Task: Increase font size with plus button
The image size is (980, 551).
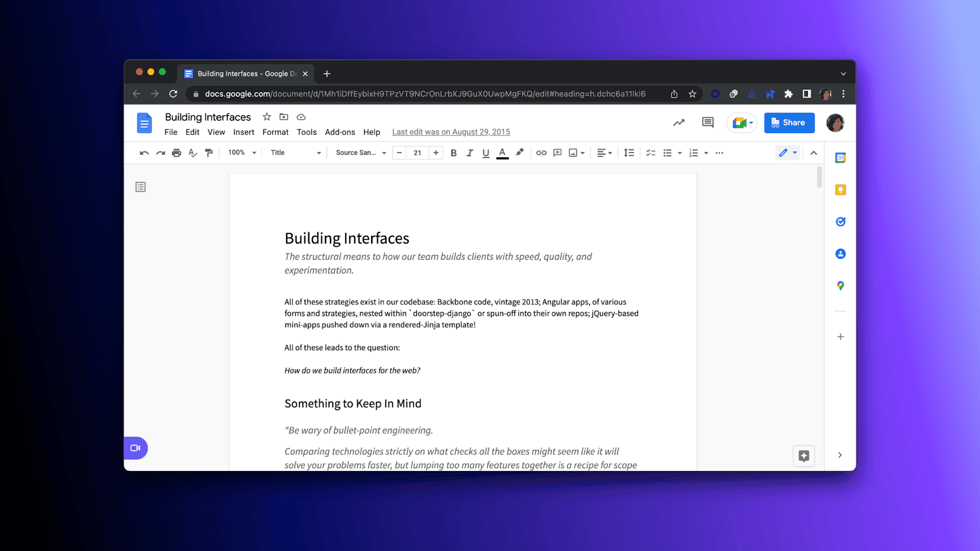Action: [x=436, y=153]
